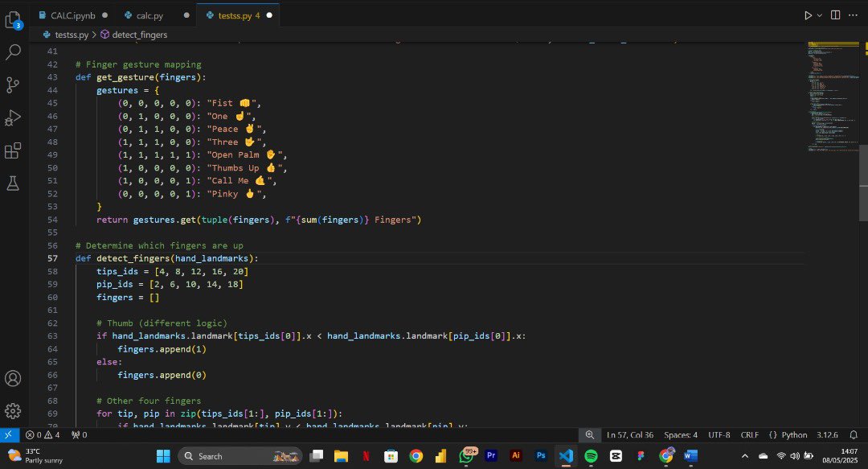Open the Explorer view in activity bar
The height and width of the screenshot is (469, 868).
click(13, 20)
